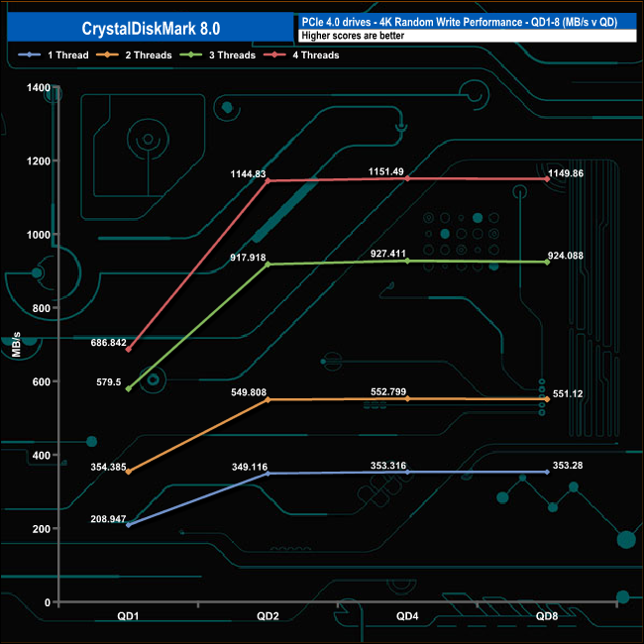Click the QD2 axis label
Image resolution: width=644 pixels, height=644 pixels.
(268, 616)
